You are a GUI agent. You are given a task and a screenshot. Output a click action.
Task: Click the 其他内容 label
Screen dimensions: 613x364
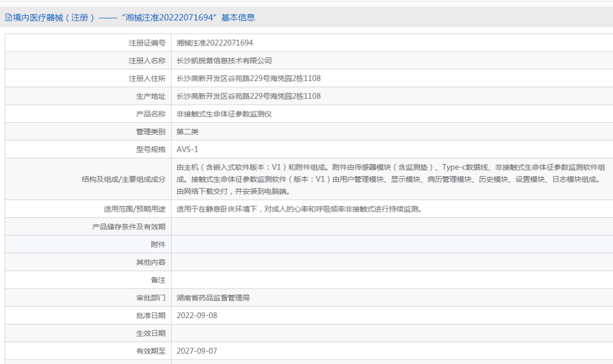pyautogui.click(x=151, y=263)
